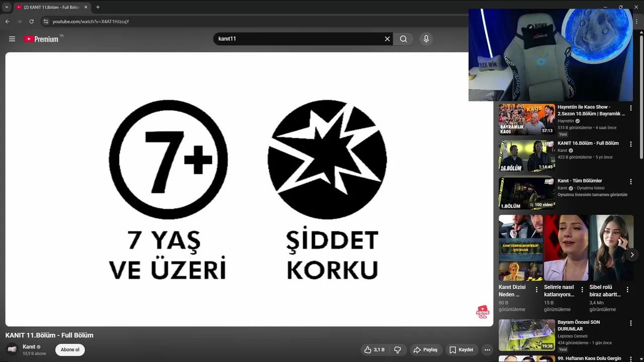Click the webcam overlay video
Image resolution: width=644 pixels, height=362 pixels.
tap(551, 55)
